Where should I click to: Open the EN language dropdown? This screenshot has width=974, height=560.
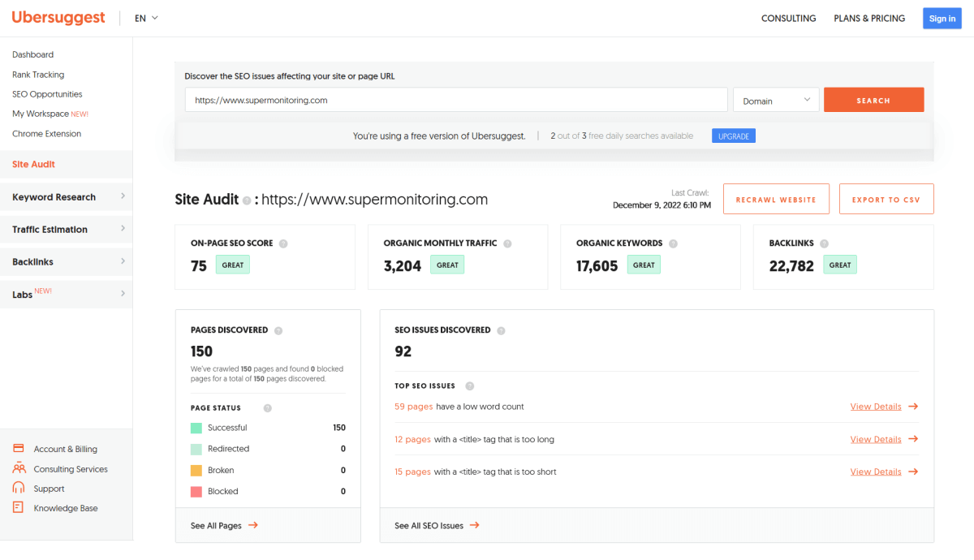click(146, 18)
